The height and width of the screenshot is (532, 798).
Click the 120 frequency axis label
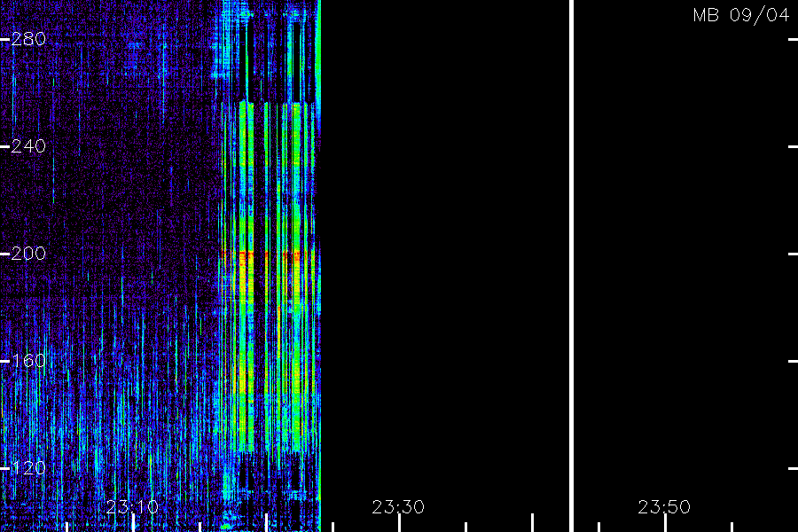tap(28, 468)
